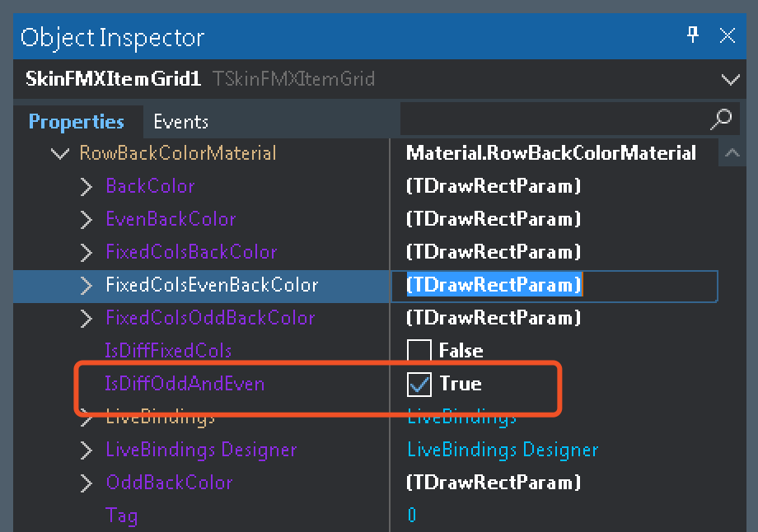Expand the FixedColsBackColor property
This screenshot has height=532, width=758.
tap(87, 253)
